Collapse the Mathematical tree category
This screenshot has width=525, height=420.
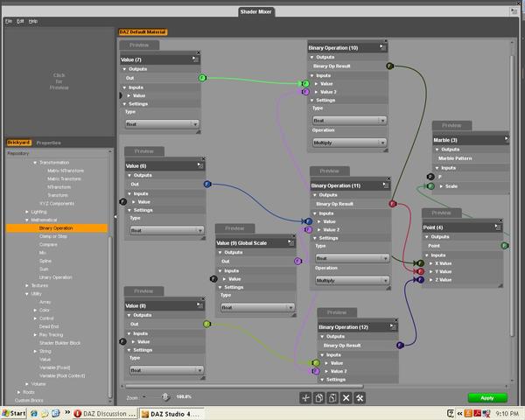tap(27, 220)
